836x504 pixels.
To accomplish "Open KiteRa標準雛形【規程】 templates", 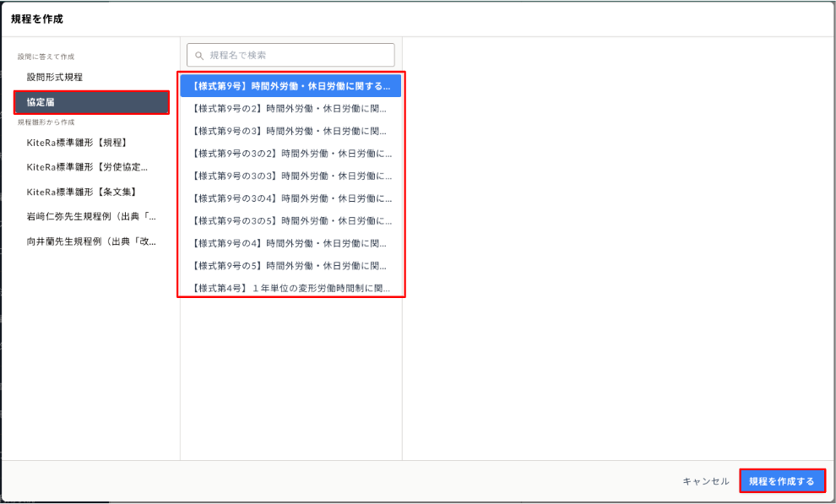I will (x=77, y=143).
